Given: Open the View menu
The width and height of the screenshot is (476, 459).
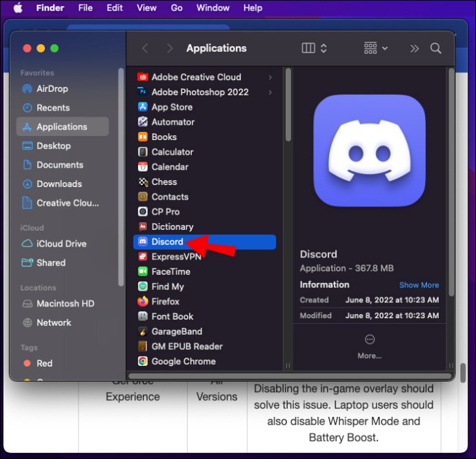Looking at the screenshot, I should (147, 8).
